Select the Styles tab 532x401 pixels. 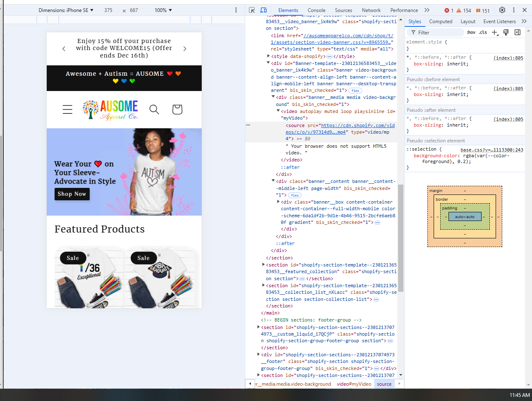[x=415, y=22]
